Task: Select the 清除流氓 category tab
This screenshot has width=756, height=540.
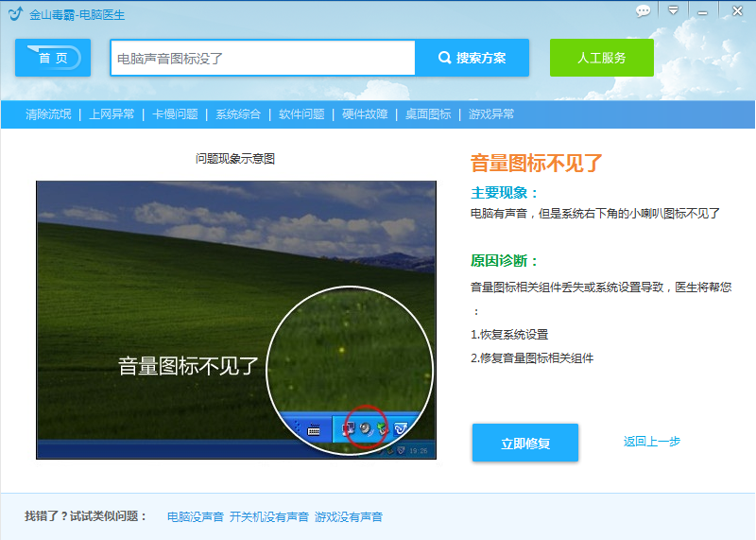Action: tap(48, 114)
